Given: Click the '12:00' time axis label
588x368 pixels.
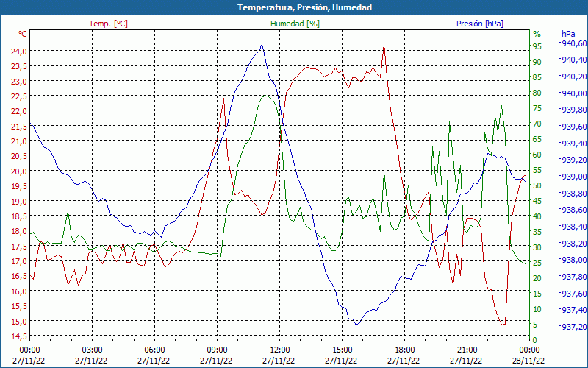Looking at the screenshot, I should pos(279,350).
